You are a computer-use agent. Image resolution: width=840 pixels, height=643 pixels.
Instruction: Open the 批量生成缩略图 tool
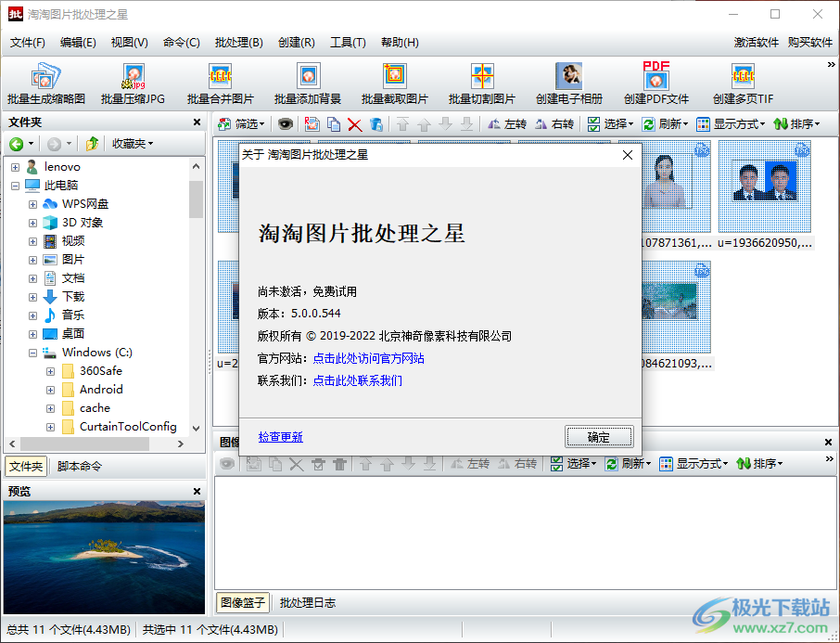pyautogui.click(x=48, y=82)
